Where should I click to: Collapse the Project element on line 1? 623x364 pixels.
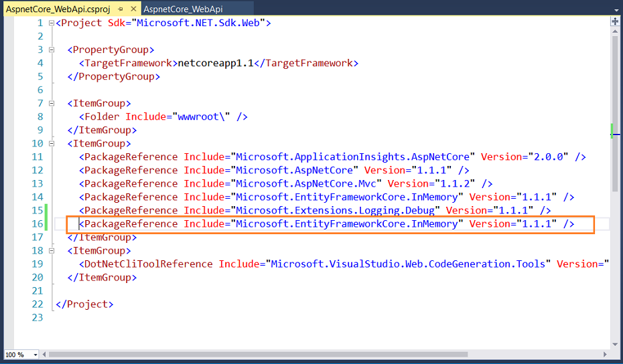click(x=52, y=23)
